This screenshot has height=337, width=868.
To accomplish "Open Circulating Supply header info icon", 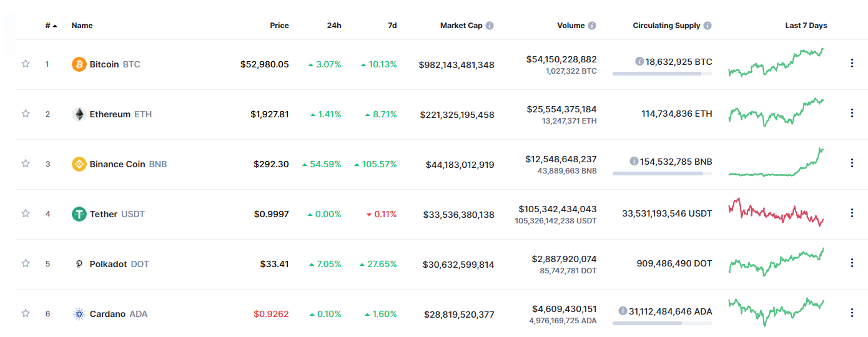I will 708,26.
